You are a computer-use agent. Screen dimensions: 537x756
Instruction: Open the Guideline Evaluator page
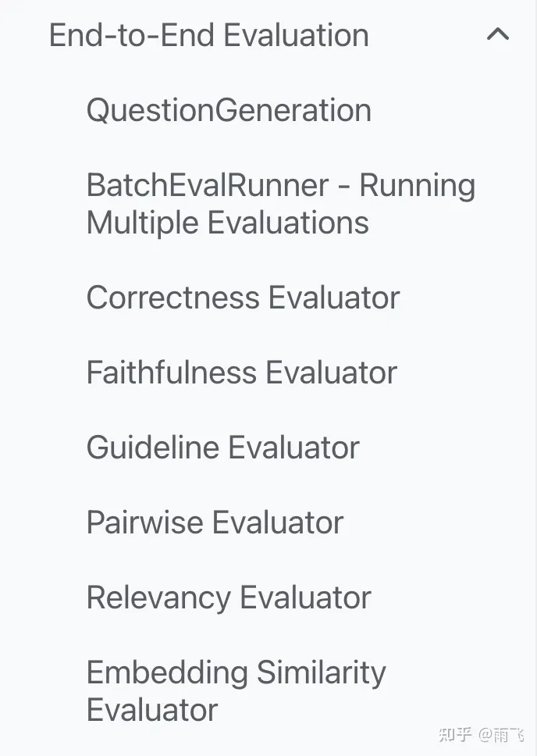point(222,448)
